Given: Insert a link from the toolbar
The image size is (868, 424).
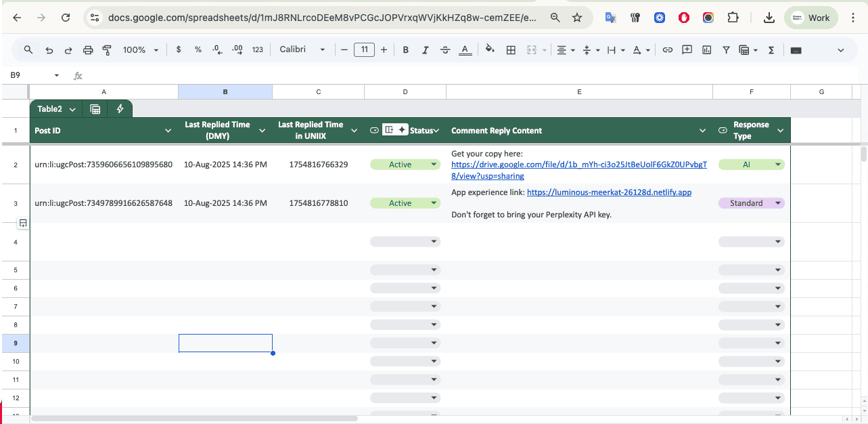Looking at the screenshot, I should click(x=668, y=49).
